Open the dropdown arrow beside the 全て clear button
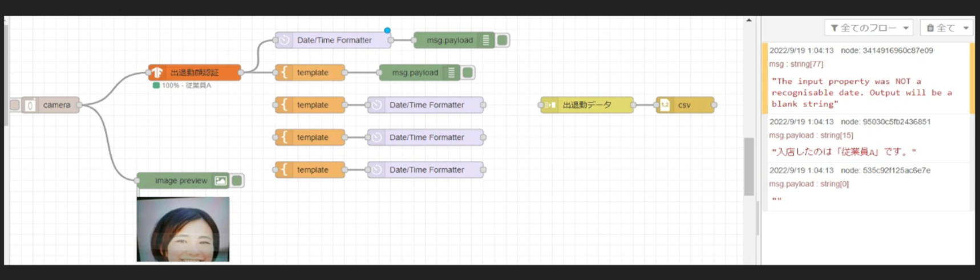 coord(966,28)
